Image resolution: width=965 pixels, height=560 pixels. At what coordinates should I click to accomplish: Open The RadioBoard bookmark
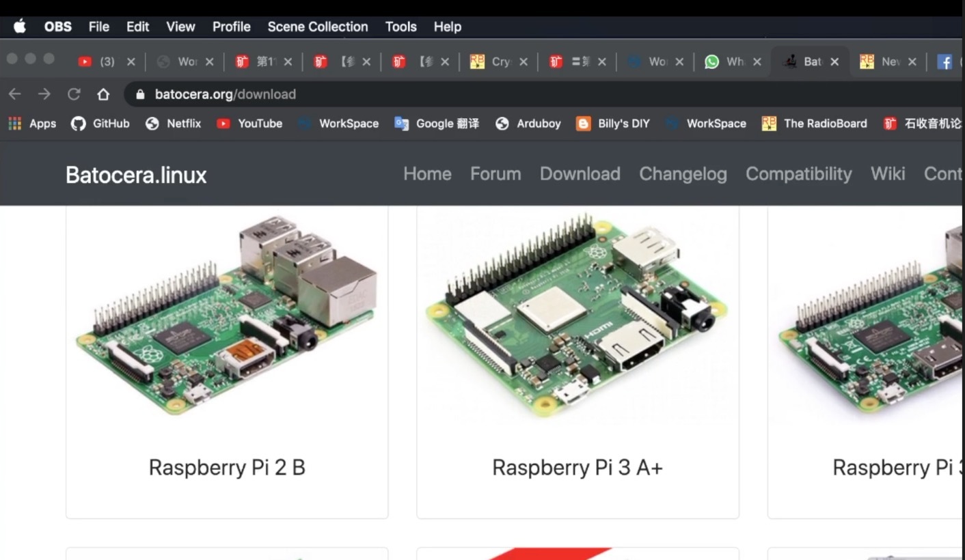click(815, 124)
